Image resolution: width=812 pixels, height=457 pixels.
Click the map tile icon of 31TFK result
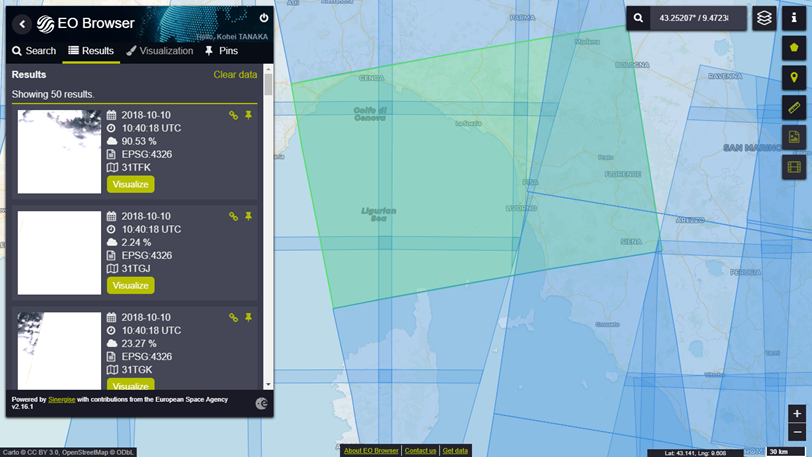pos(112,167)
